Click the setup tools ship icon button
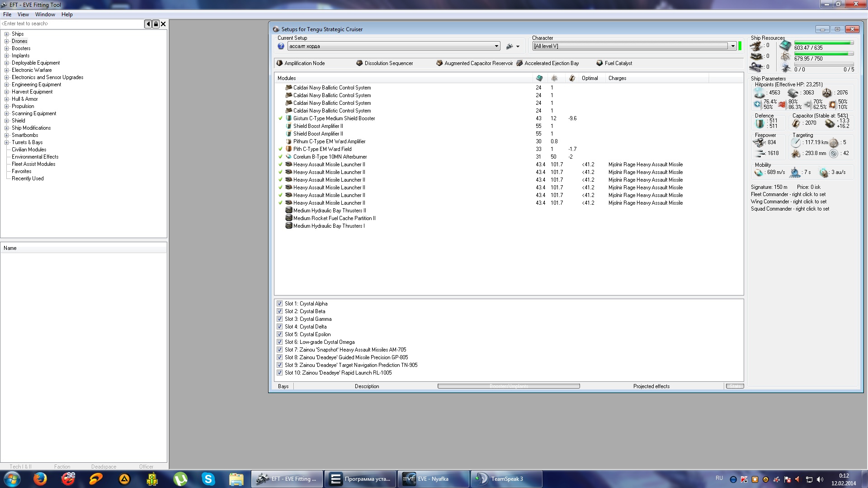Image resolution: width=868 pixels, height=488 pixels. coord(510,46)
